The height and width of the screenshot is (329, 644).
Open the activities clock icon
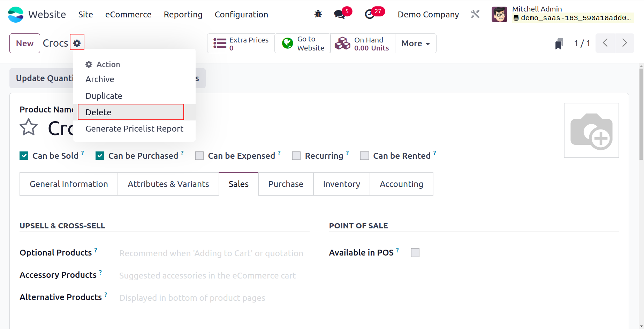[x=369, y=14]
